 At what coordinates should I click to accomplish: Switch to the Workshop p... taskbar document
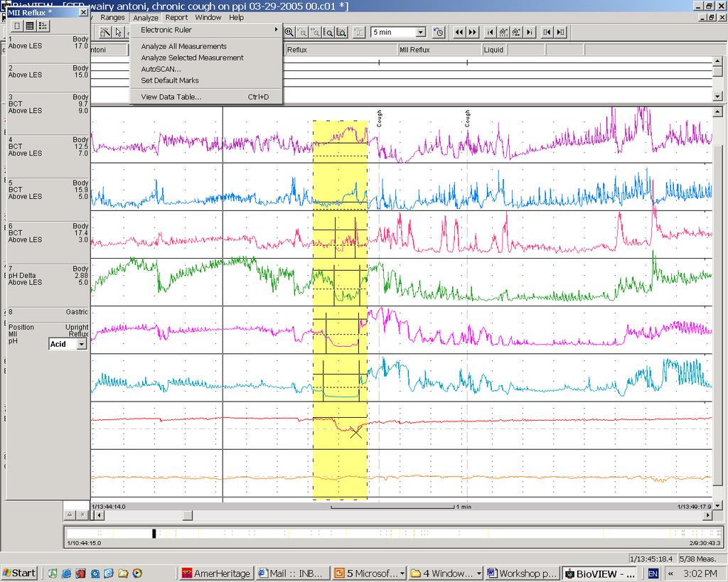pyautogui.click(x=522, y=573)
